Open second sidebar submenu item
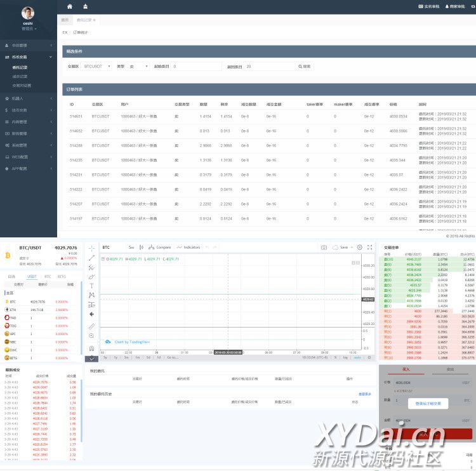Screen dimensions: 476x471 point(20,77)
